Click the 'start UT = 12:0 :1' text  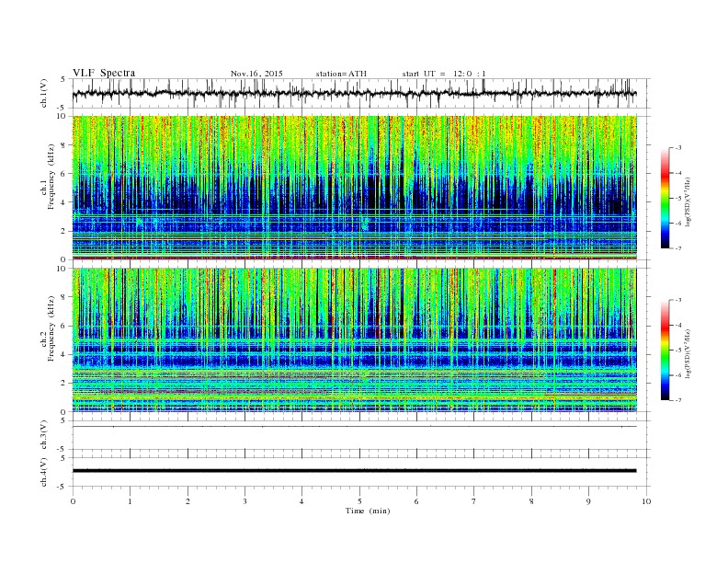(x=444, y=74)
